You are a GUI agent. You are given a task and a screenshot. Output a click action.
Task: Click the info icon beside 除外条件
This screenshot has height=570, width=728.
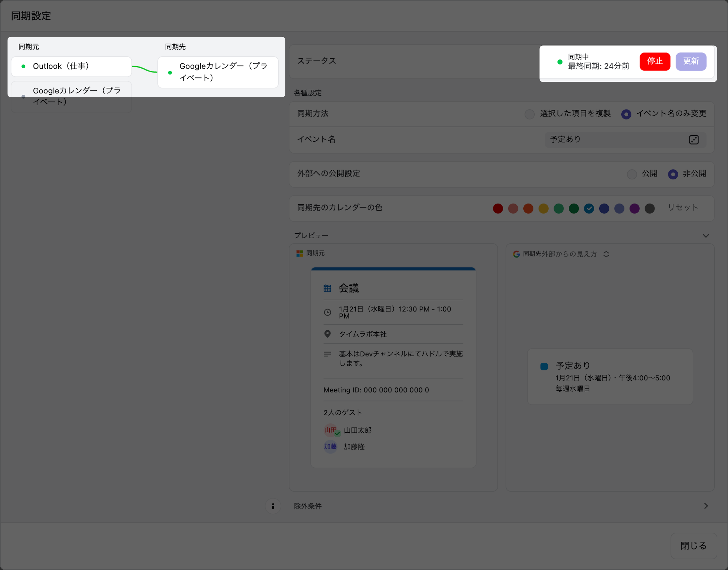[273, 506]
